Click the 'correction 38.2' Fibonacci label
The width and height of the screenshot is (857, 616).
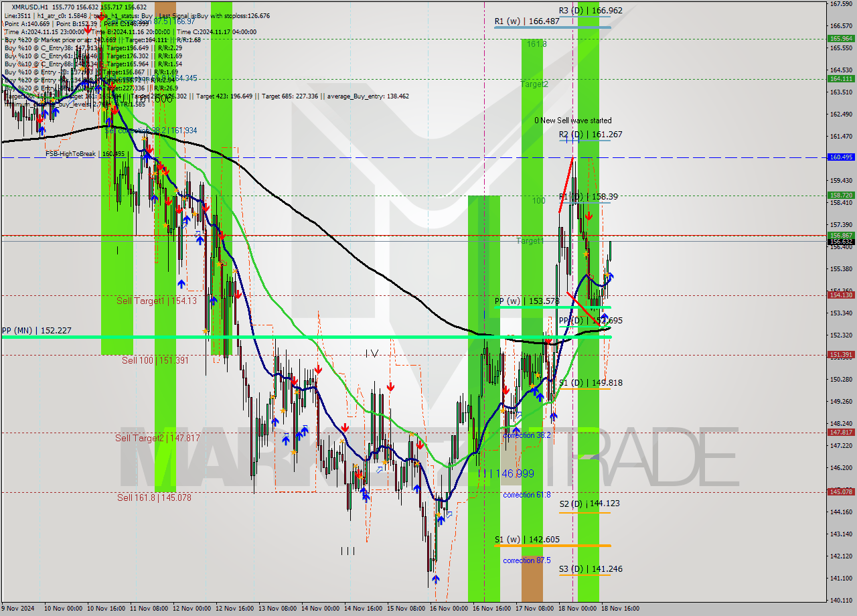point(527,435)
